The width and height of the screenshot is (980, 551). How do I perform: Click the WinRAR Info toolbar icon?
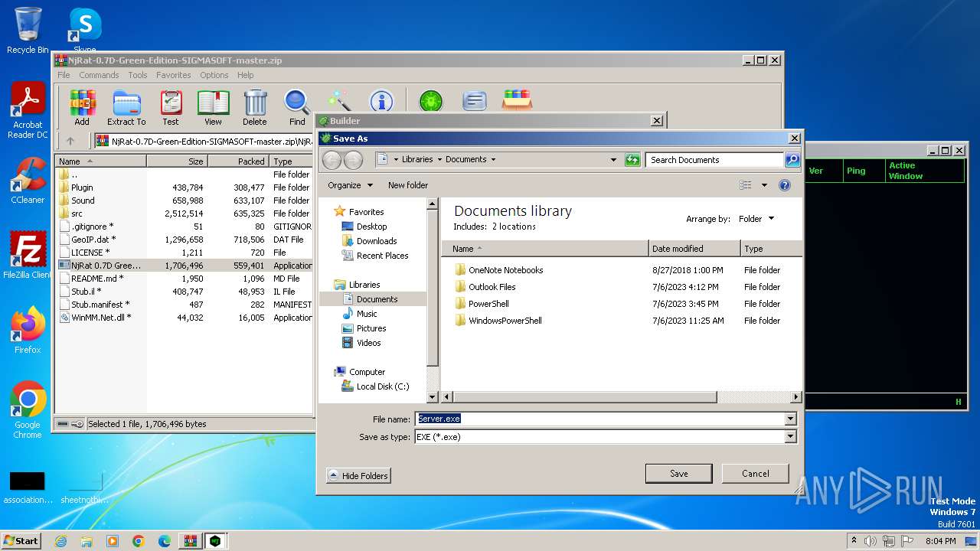381,101
